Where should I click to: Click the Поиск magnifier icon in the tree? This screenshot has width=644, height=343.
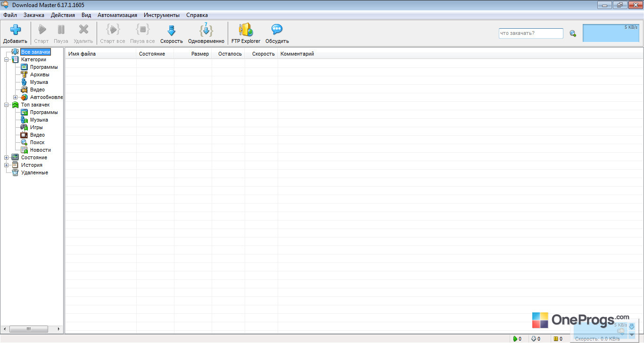24,142
